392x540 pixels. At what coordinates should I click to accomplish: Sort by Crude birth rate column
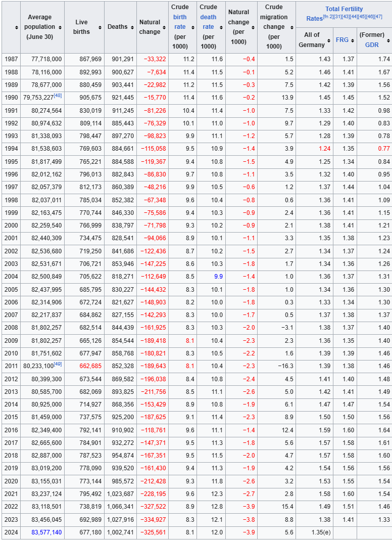click(x=193, y=27)
